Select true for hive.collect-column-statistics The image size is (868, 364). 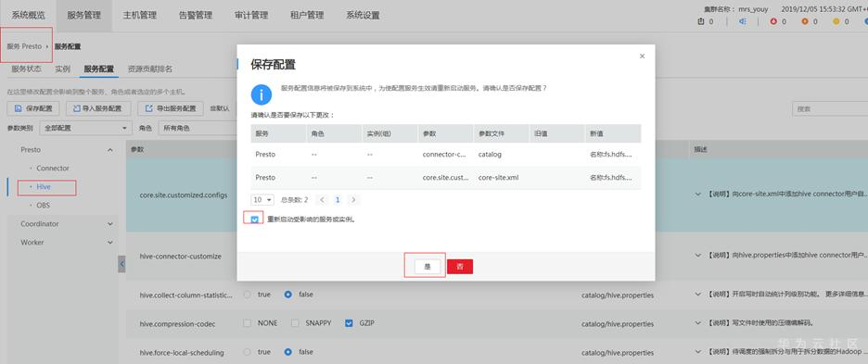click(x=247, y=295)
